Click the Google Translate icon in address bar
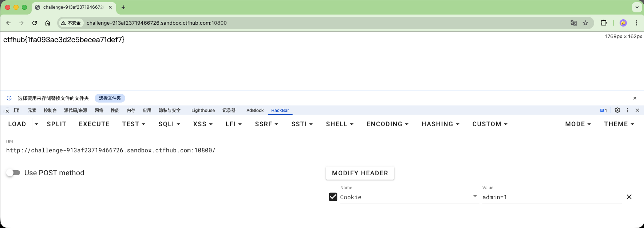This screenshot has width=644, height=228. 573,23
